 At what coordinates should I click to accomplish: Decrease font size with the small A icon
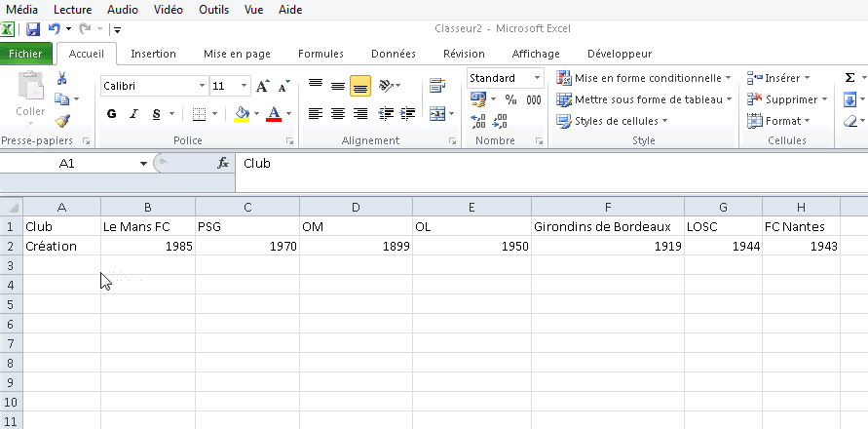coord(284,86)
